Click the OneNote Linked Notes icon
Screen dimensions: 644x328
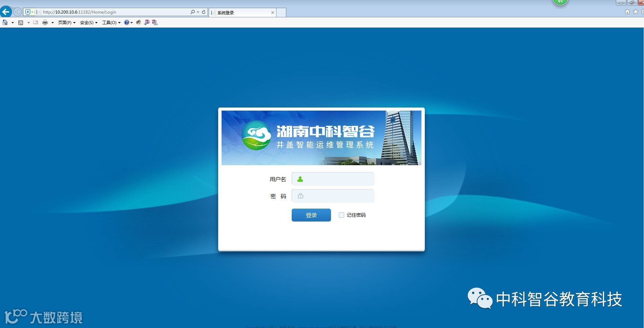point(155,22)
